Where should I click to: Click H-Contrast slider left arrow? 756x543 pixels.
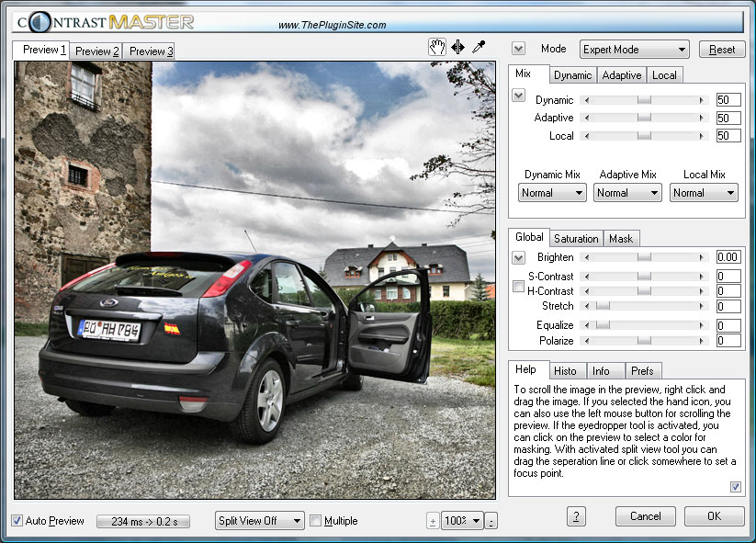point(586,291)
